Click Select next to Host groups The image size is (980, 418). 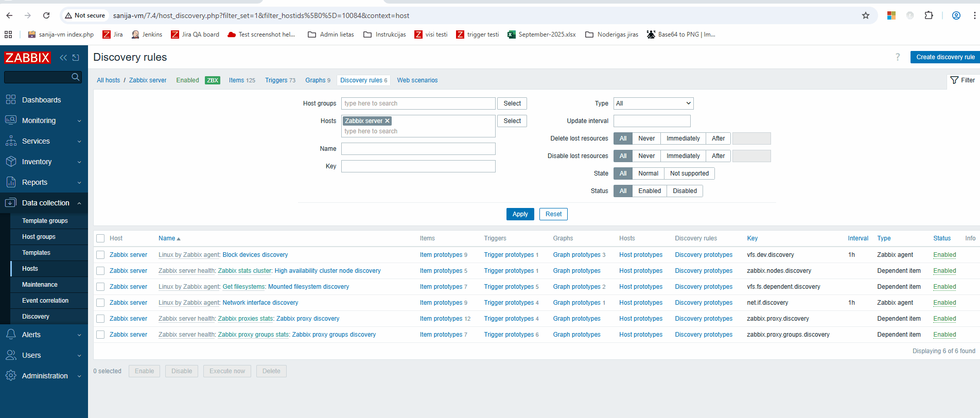tap(512, 103)
